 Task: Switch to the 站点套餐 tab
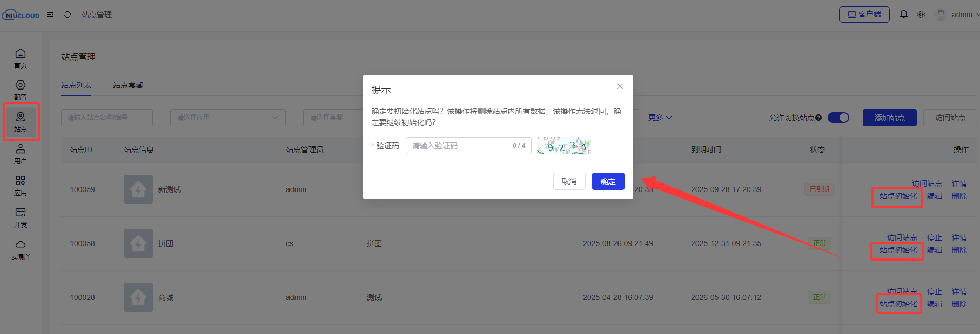pos(128,85)
